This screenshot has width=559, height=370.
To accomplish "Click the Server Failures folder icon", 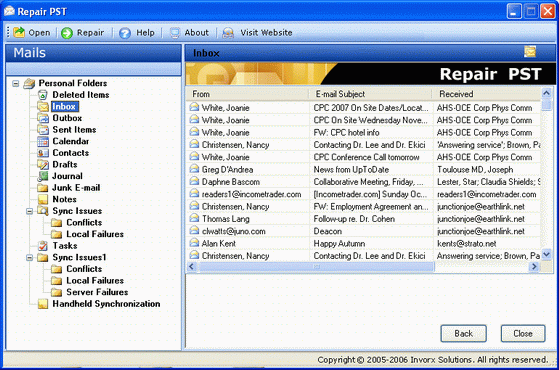I will pos(56,292).
